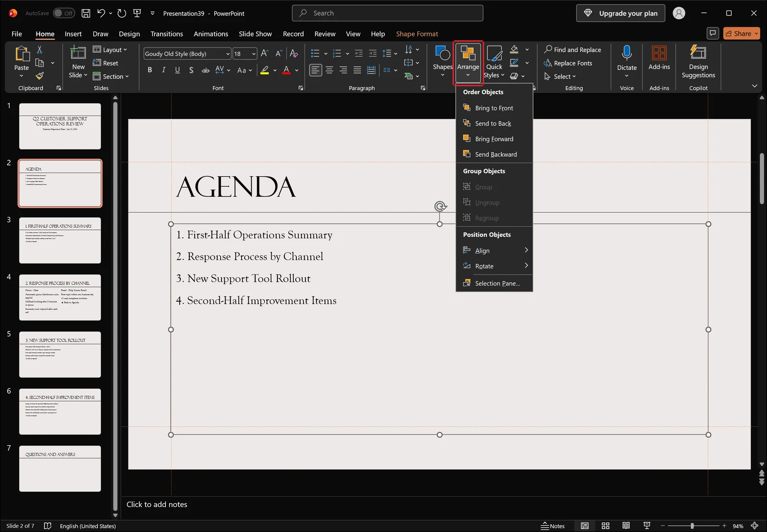767x532 pixels.
Task: Open the Shape Format tab
Action: pos(417,34)
